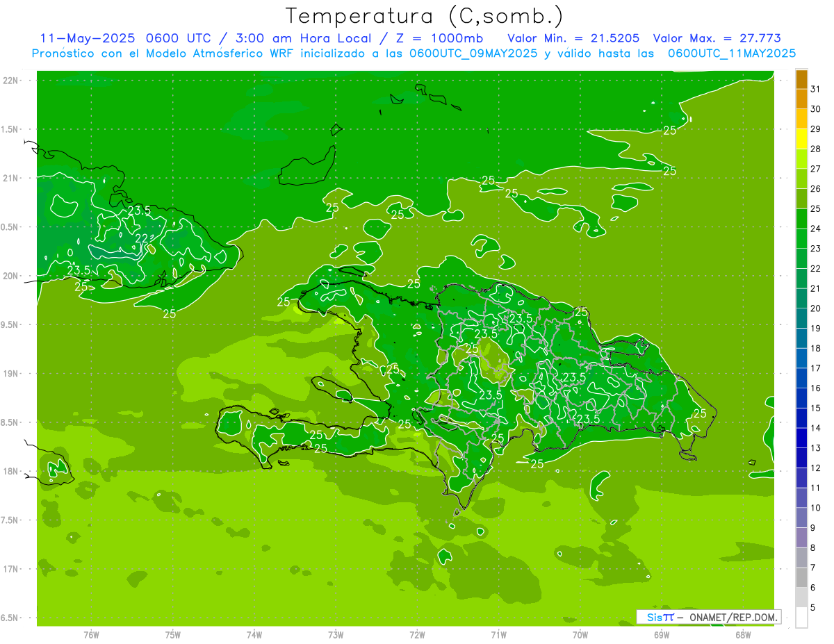834x644 pixels.
Task: Click legend value "31" on the color scale
Action: (x=816, y=89)
